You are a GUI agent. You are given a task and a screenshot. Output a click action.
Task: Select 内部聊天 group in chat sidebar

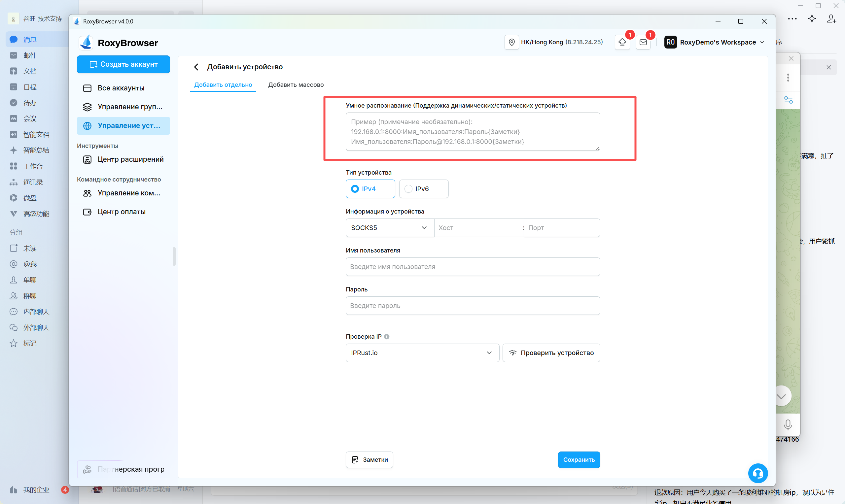pos(37,312)
